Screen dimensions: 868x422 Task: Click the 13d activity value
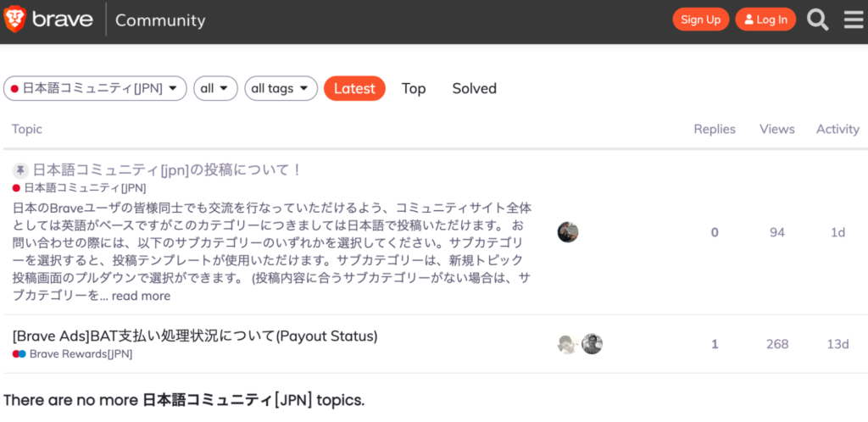click(x=838, y=344)
